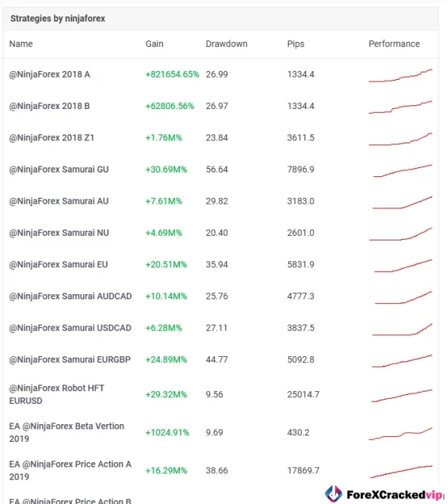Open the @NinjaForex Samurai AU strategy
This screenshot has width=448, height=504.
[x=58, y=202]
